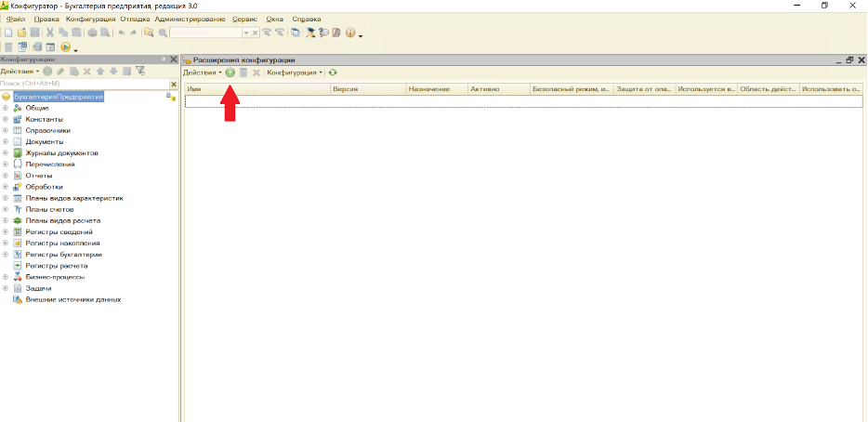Select Перечисления in the tree

click(50, 165)
